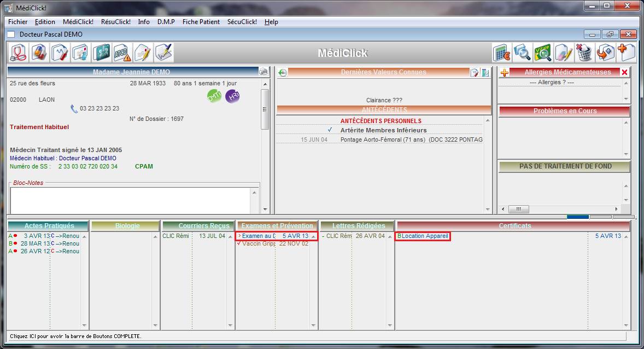Open the Info menu
The image size is (644, 349).
pos(144,22)
